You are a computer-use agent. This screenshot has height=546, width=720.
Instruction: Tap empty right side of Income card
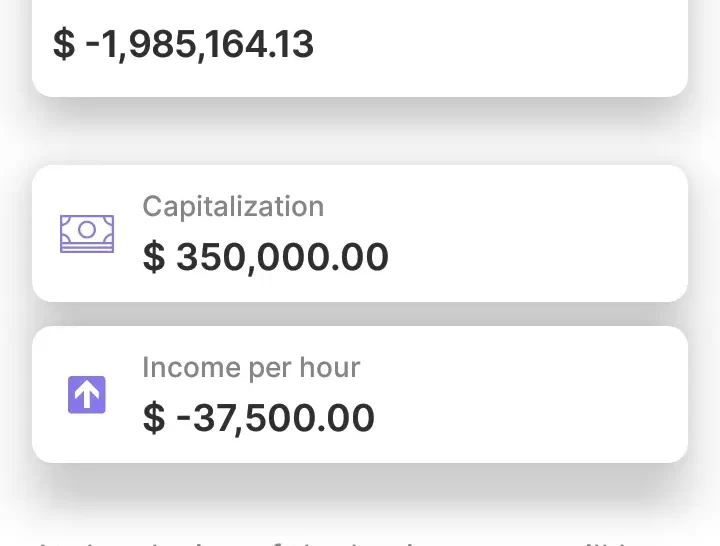(x=560, y=394)
